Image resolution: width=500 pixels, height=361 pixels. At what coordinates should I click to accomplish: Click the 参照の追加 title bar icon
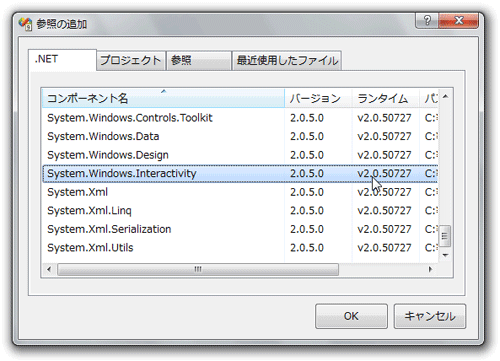click(x=25, y=24)
